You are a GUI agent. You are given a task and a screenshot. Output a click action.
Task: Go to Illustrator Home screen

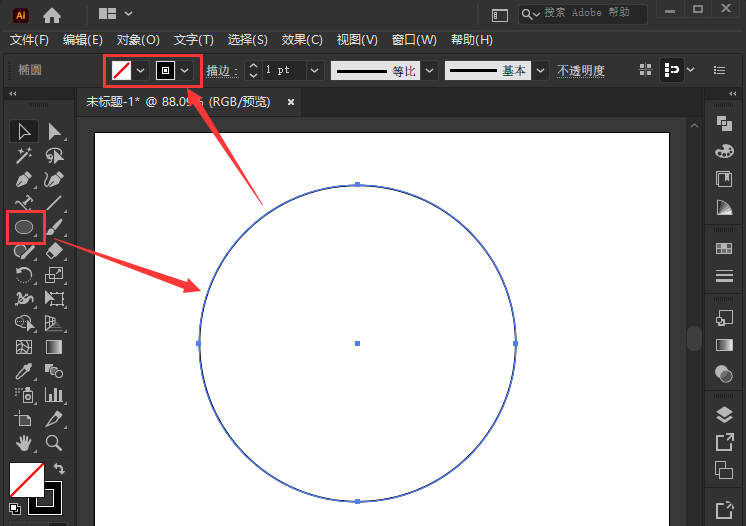coord(52,16)
